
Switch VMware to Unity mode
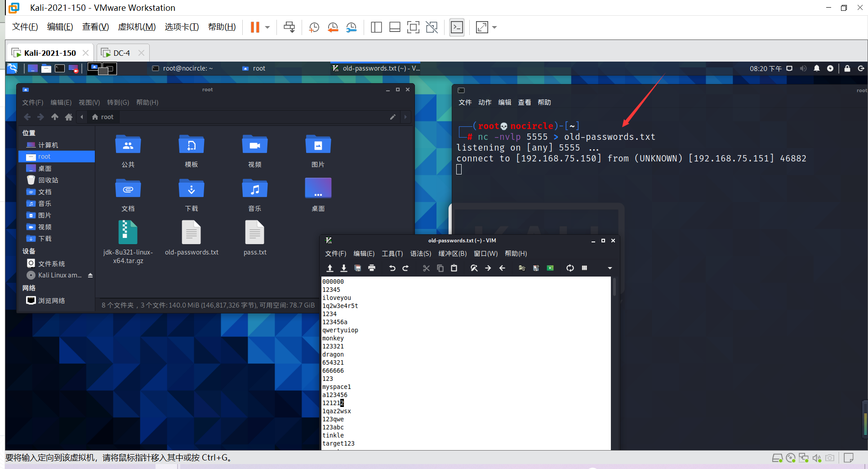coord(432,27)
